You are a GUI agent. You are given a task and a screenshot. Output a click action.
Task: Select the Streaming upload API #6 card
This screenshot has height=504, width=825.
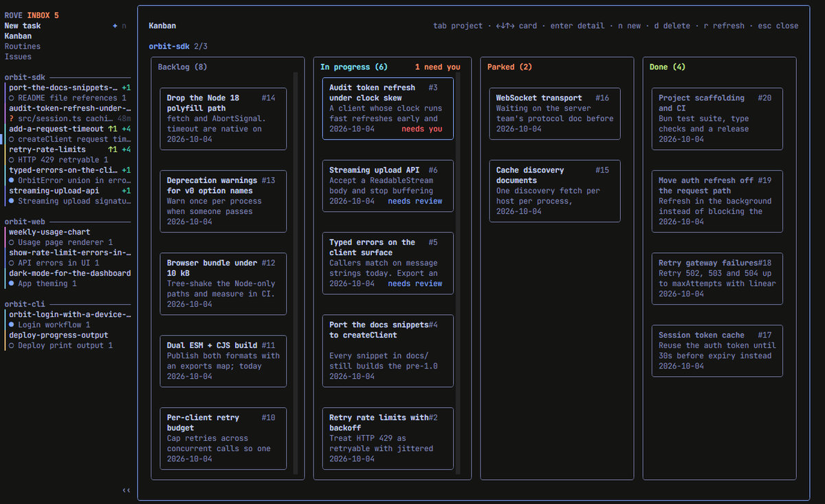tap(388, 186)
